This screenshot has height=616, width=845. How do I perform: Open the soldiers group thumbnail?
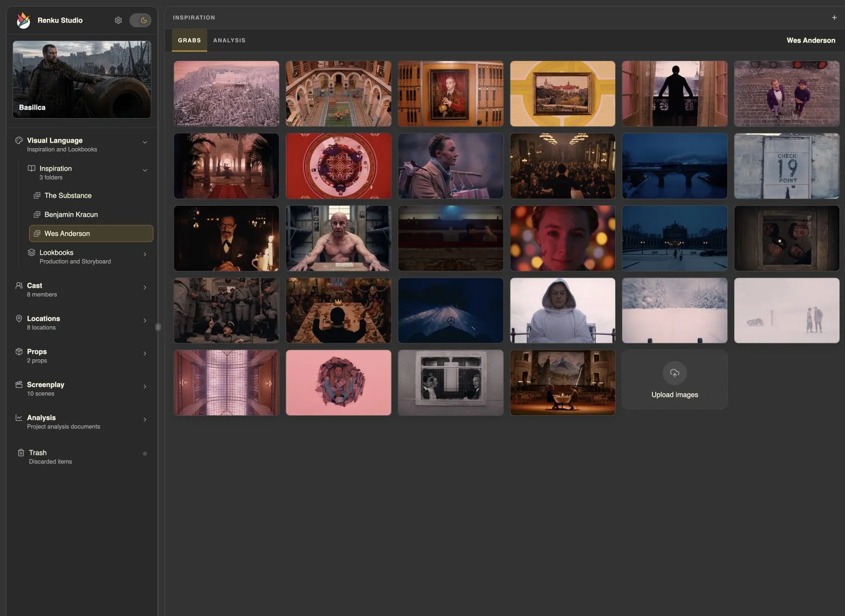(226, 311)
